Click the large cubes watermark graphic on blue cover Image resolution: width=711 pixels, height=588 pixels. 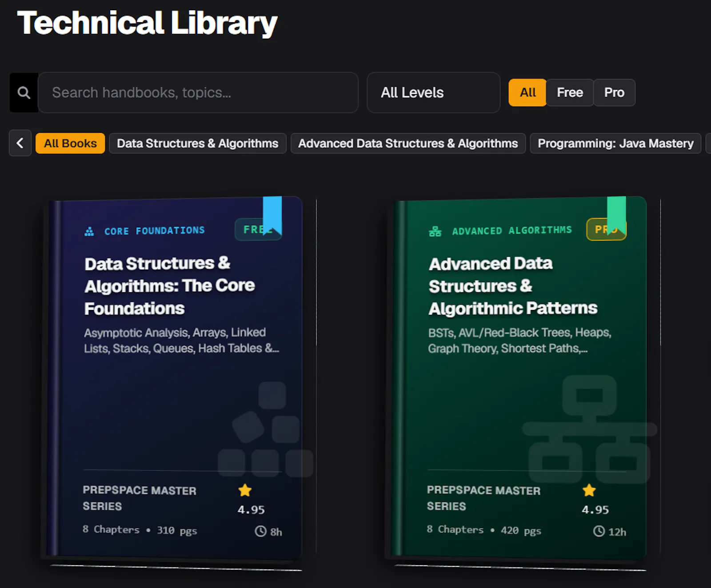tap(266, 429)
